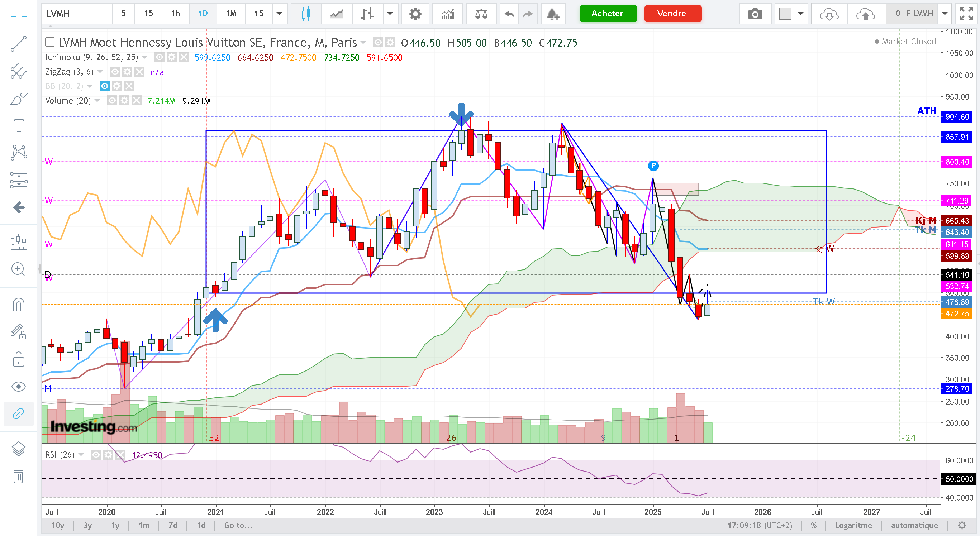This screenshot has height=536, width=980.
Task: Click the Compare symbols scale icon
Action: click(x=481, y=14)
